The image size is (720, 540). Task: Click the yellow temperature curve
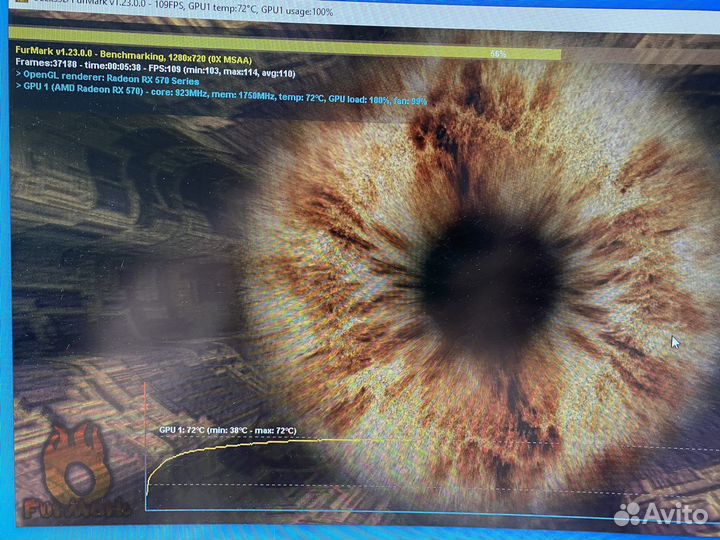pos(250,443)
